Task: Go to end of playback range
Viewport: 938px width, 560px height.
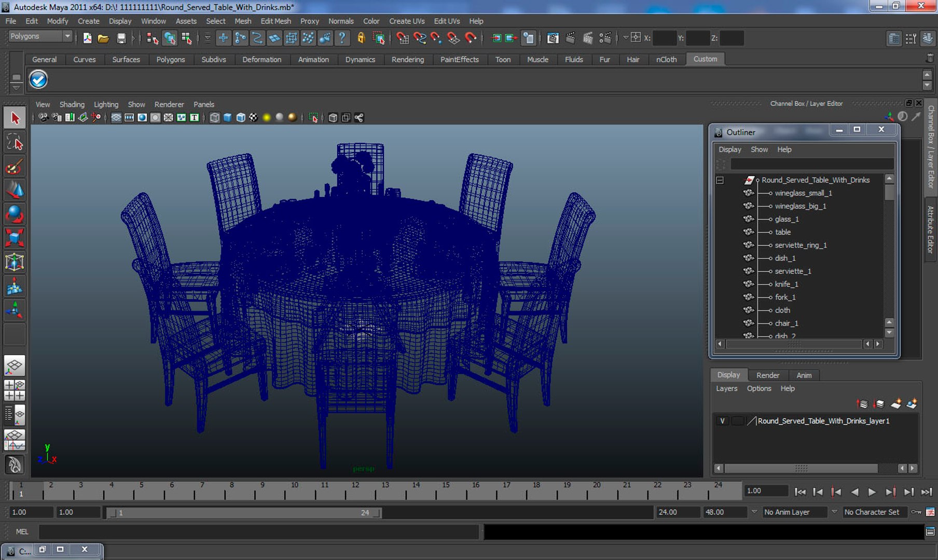Action: pos(927,492)
